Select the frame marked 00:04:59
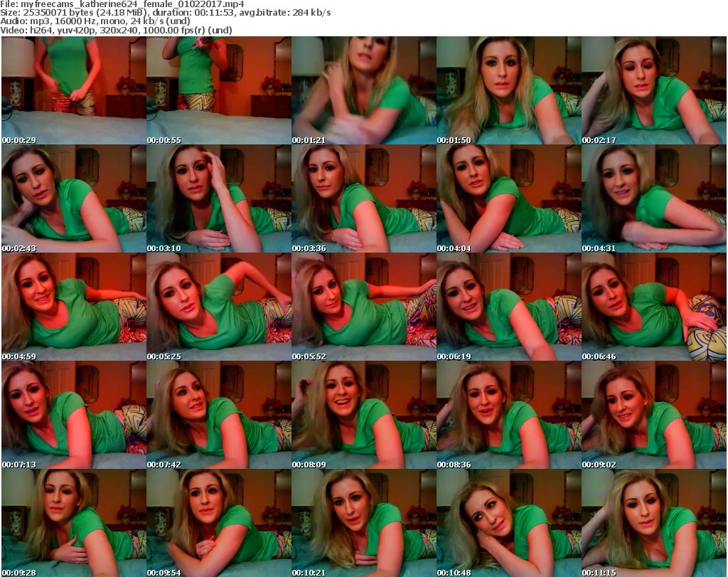The width and height of the screenshot is (728, 577). coord(74,307)
